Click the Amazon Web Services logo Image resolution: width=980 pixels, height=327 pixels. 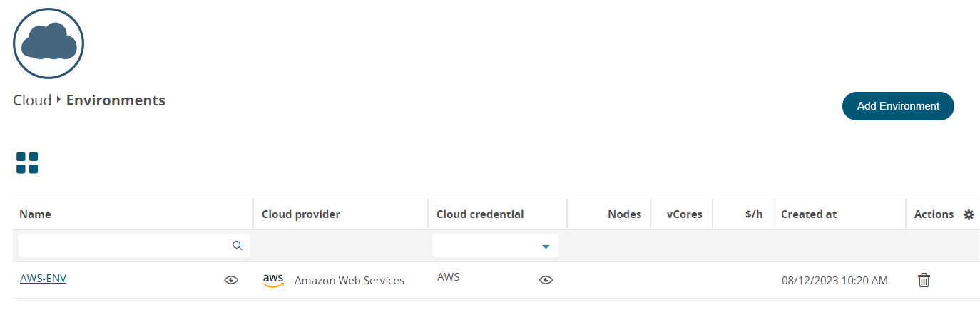coord(273,280)
